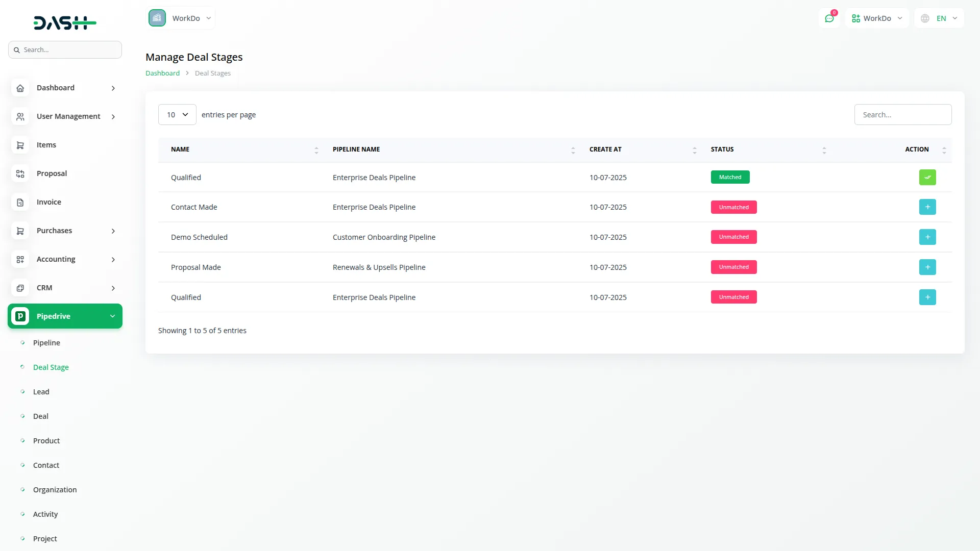The image size is (980, 551).
Task: Select Deal Stage in the sidebar
Action: coord(51,367)
